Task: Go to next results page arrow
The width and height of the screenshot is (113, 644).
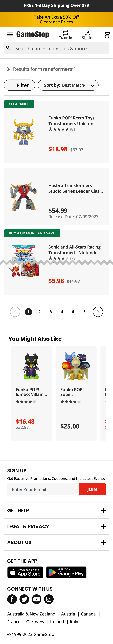Action: (x=98, y=312)
